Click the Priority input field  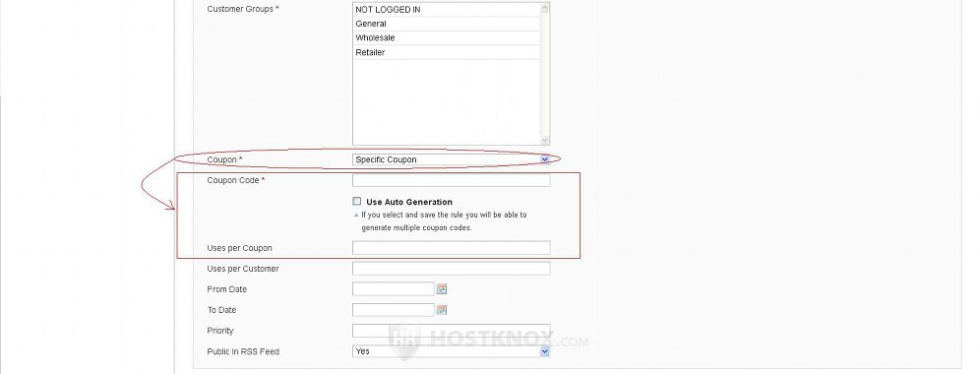coord(452,331)
